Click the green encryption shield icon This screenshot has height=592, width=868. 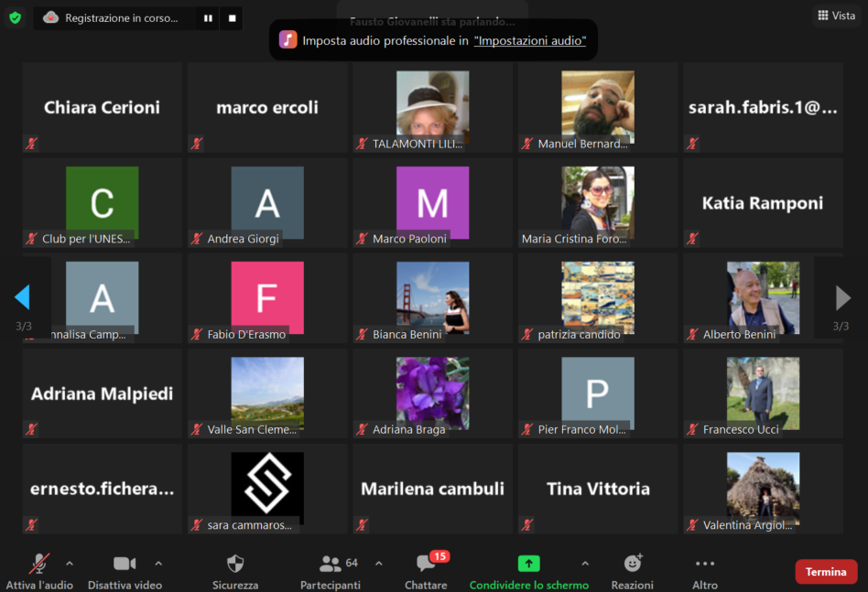[x=15, y=17]
